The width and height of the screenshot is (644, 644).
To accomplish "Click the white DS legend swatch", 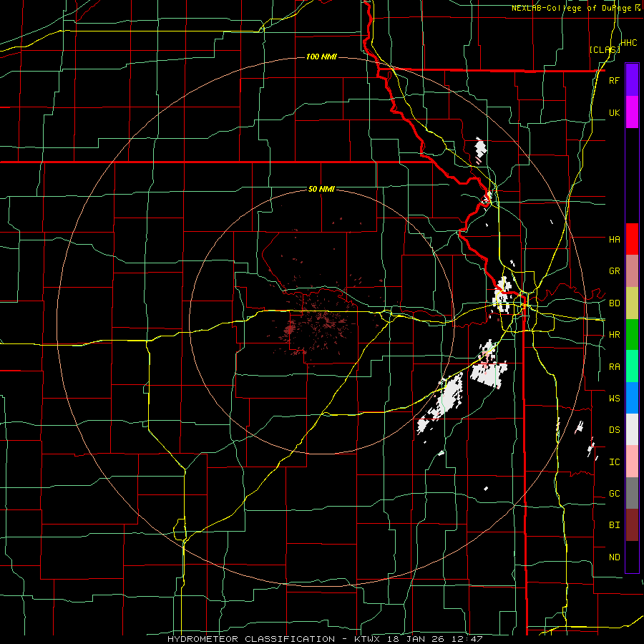I will tap(632, 429).
